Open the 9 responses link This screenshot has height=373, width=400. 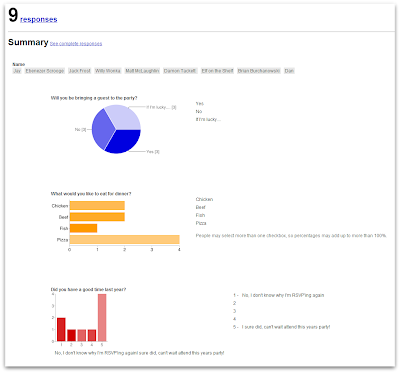(38, 20)
